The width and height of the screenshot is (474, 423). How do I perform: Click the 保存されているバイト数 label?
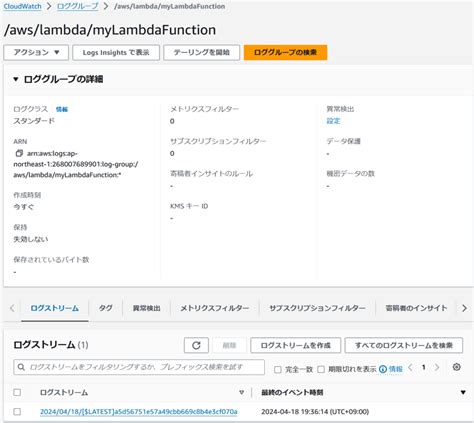pyautogui.click(x=51, y=260)
